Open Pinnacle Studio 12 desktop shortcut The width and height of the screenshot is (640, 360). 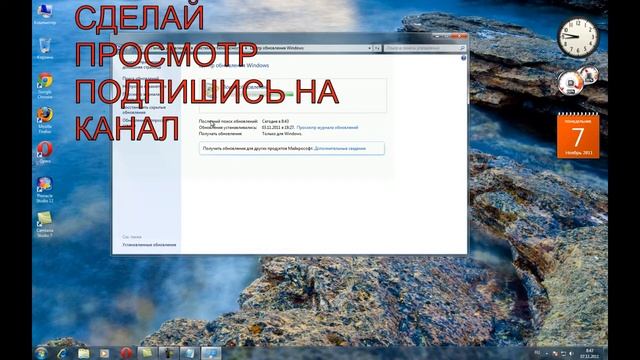[45, 190]
